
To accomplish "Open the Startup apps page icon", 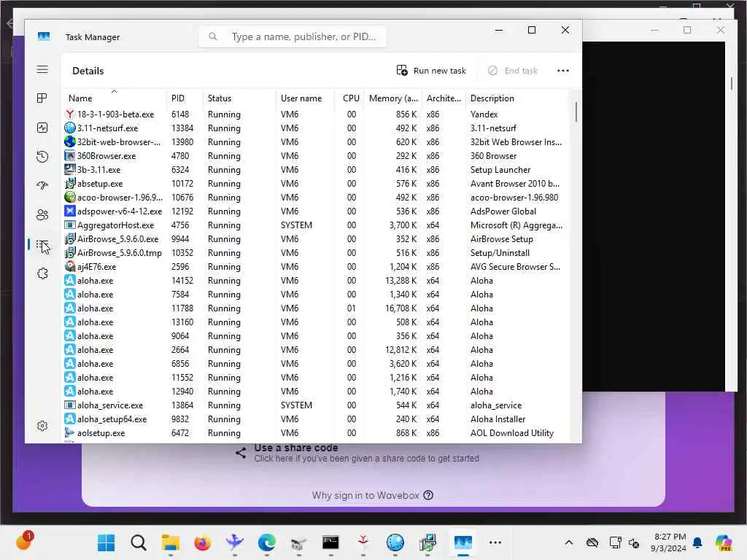I will tap(42, 186).
